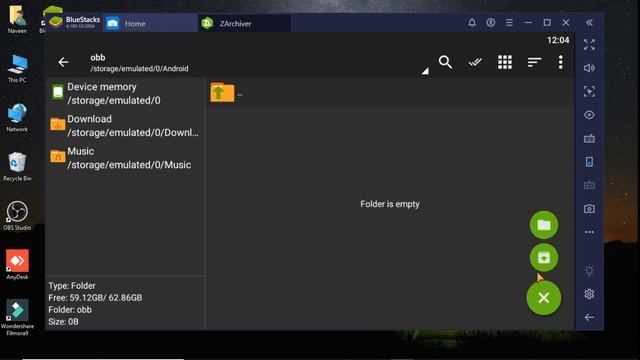Click the 'Free: 59.12GB/ 62.86GB' text
The width and height of the screenshot is (640, 360).
(x=95, y=298)
